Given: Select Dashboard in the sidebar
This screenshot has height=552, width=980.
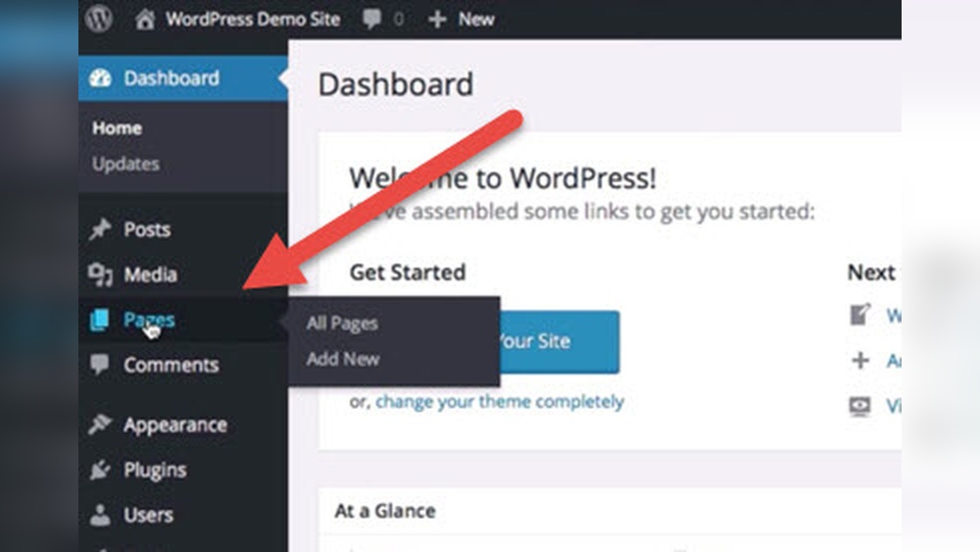Looking at the screenshot, I should 182,78.
